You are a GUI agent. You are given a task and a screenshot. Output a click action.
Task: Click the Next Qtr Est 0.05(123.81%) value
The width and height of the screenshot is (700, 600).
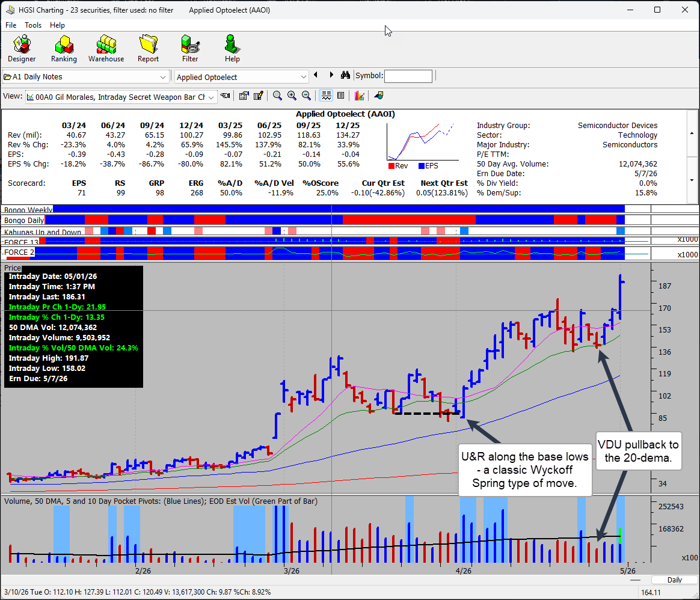tap(442, 193)
